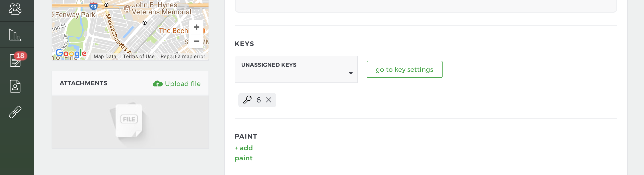
Task: Click the key icon on tag 6
Action: click(x=247, y=100)
